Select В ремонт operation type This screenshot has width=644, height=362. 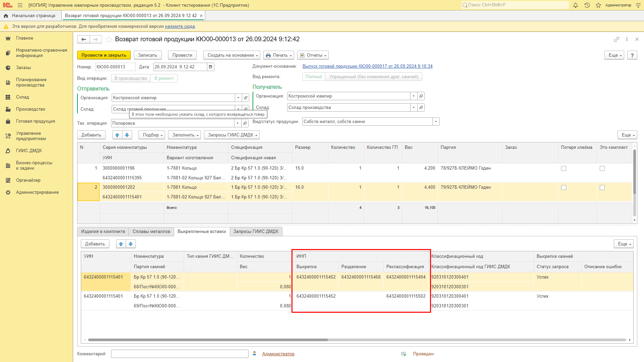164,78
